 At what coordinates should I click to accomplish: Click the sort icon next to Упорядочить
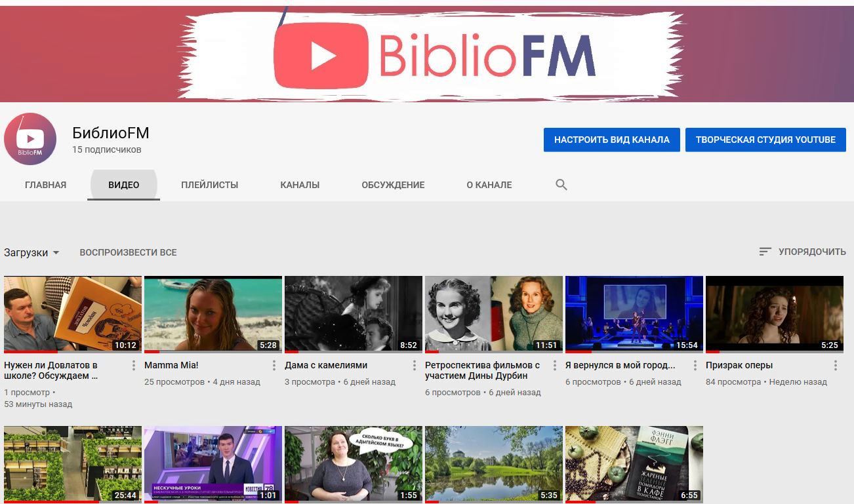pyautogui.click(x=765, y=252)
